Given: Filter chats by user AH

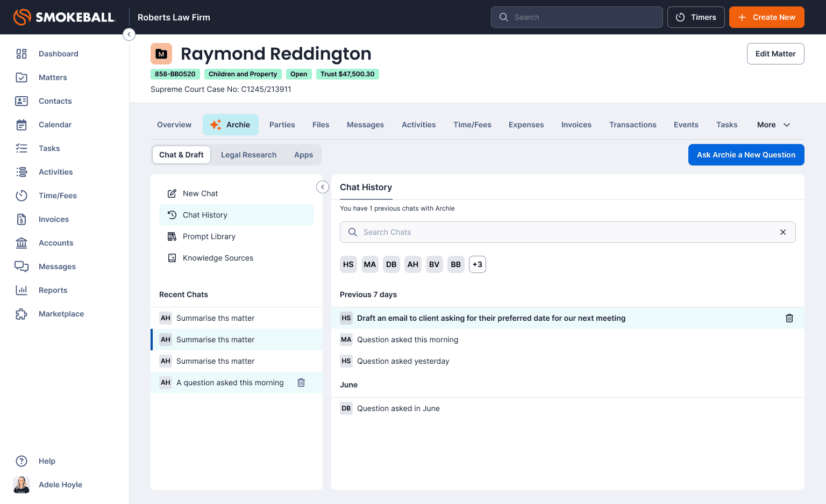Looking at the screenshot, I should tap(413, 264).
